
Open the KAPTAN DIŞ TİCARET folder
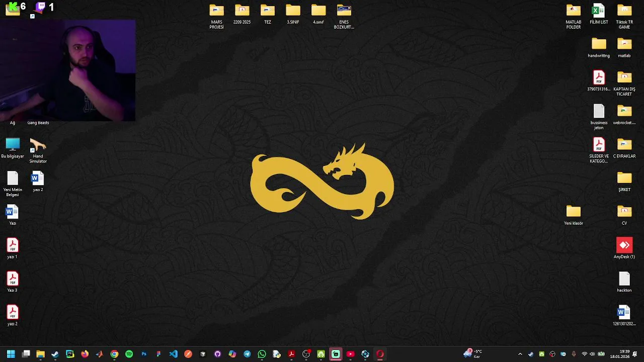point(624,83)
